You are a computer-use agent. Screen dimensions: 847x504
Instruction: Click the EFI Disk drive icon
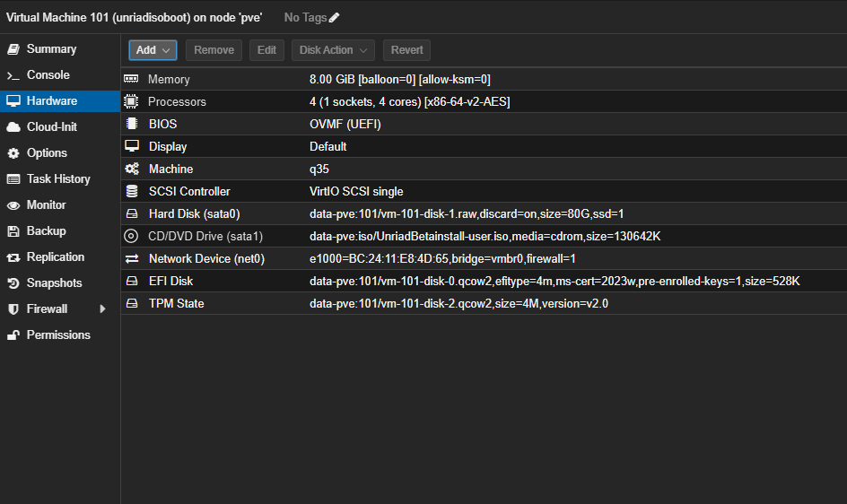click(132, 281)
